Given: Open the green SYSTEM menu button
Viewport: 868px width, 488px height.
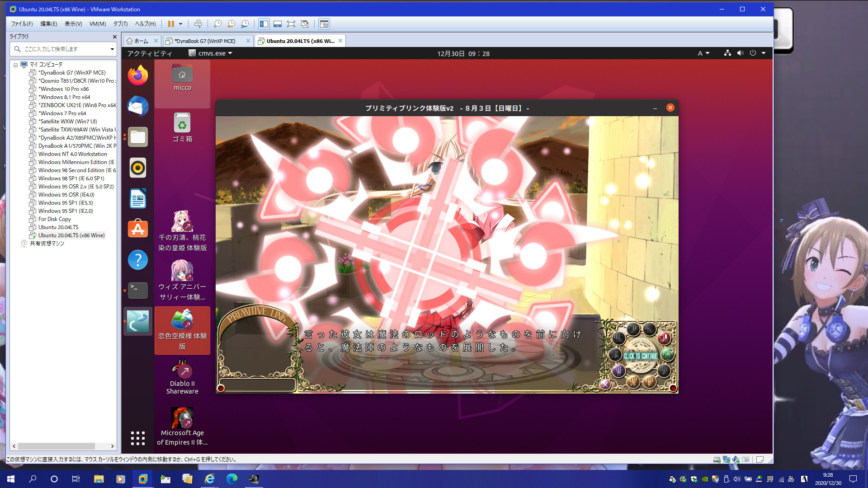Looking at the screenshot, I should tap(667, 355).
